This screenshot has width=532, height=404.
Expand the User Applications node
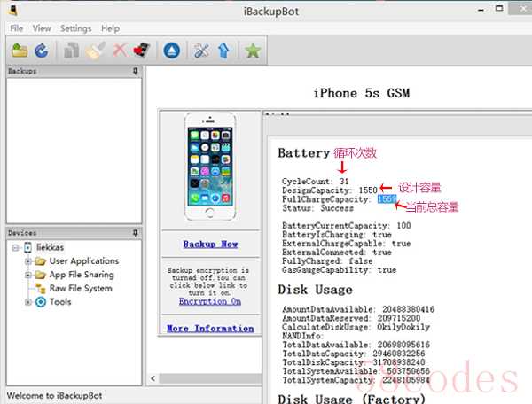(x=28, y=261)
